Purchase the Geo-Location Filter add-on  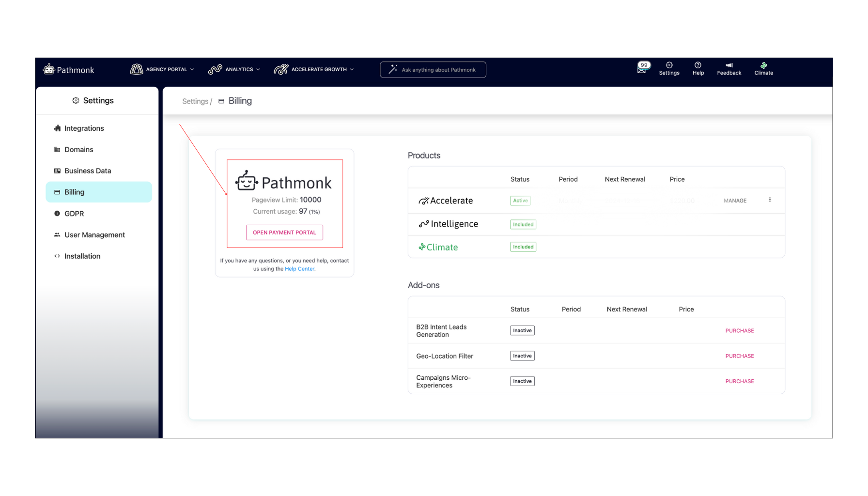pos(740,356)
